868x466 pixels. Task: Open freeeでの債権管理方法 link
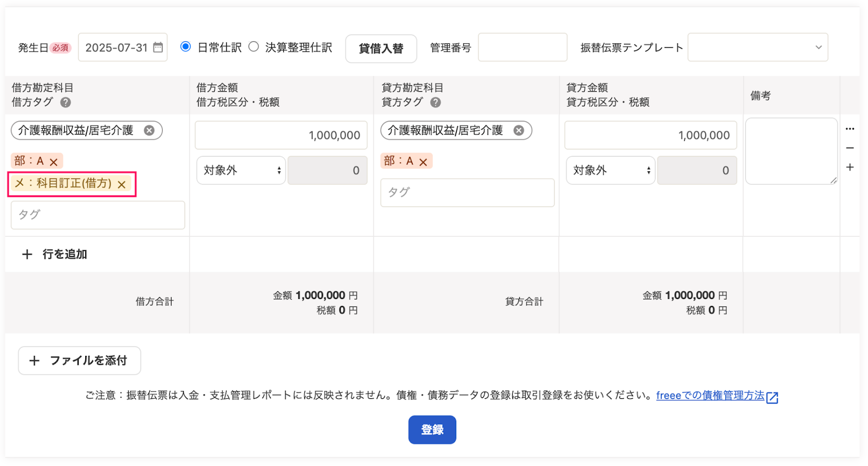[710, 395]
